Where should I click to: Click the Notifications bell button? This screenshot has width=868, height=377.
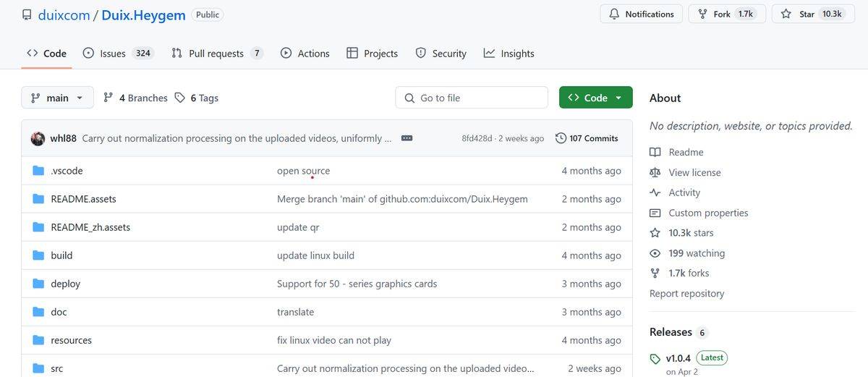[x=641, y=14]
